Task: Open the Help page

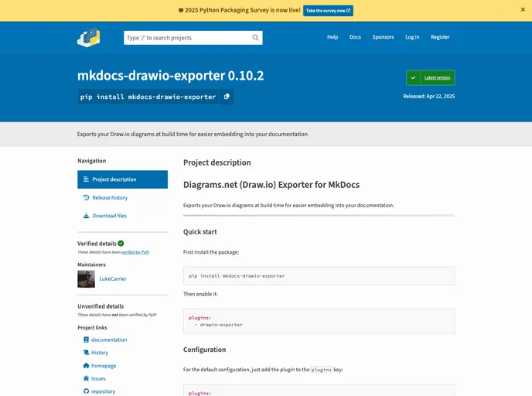Action: click(332, 37)
